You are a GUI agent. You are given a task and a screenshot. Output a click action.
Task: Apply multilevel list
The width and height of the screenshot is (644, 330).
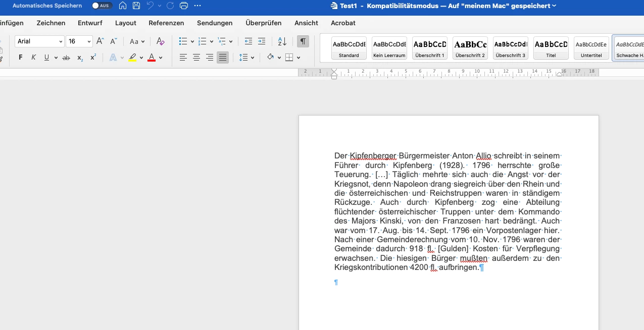(221, 41)
